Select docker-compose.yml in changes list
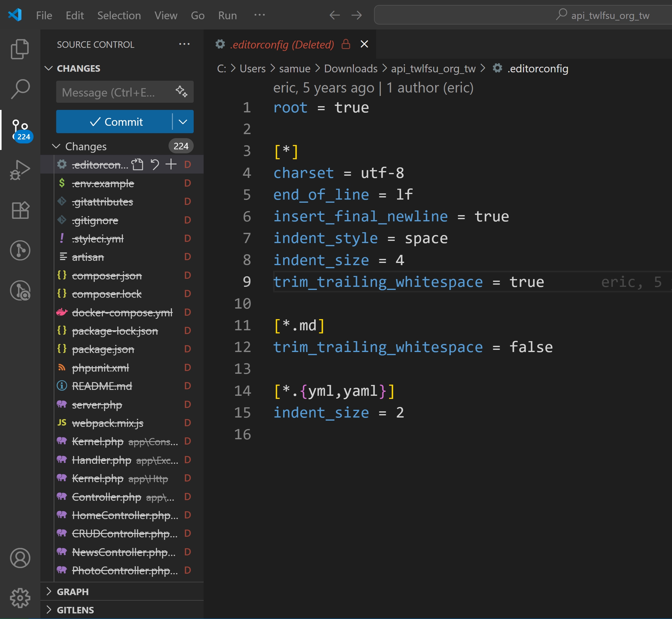The width and height of the screenshot is (672, 619). tap(122, 312)
